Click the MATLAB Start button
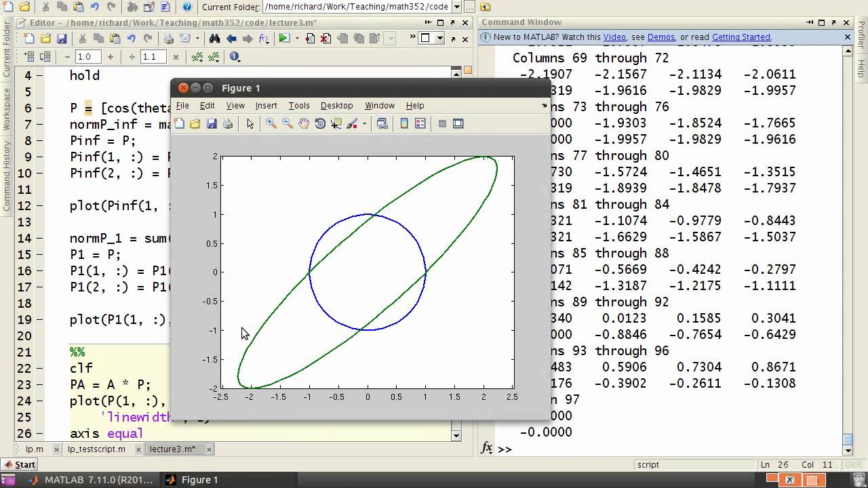Screen dimensions: 868x488 19,464
